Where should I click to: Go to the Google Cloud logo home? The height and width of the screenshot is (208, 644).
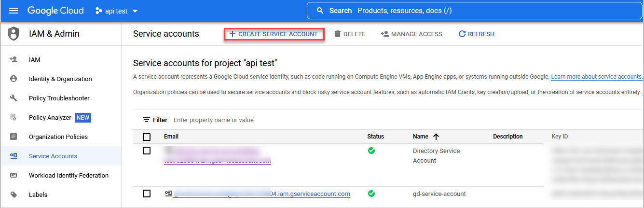pyautogui.click(x=55, y=11)
